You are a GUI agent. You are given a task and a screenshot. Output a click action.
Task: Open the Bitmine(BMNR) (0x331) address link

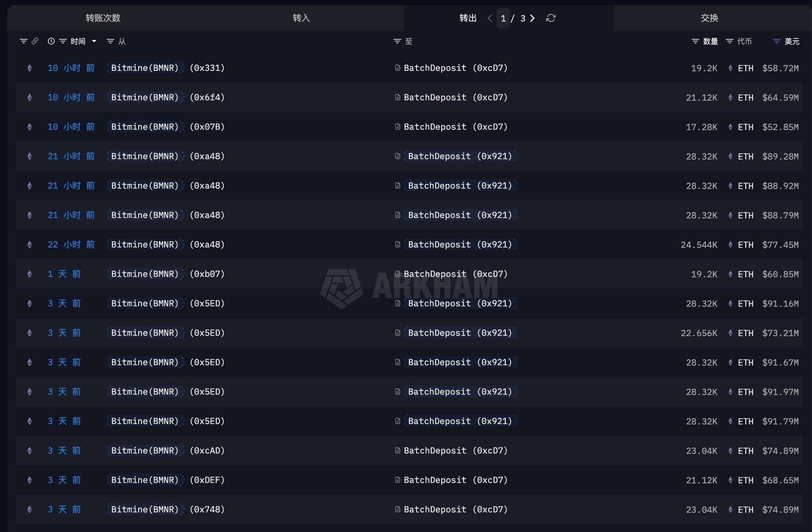pos(145,68)
